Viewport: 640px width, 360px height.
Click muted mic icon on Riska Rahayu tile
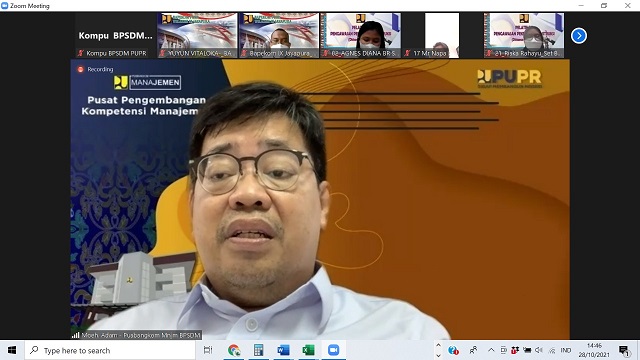[x=489, y=53]
